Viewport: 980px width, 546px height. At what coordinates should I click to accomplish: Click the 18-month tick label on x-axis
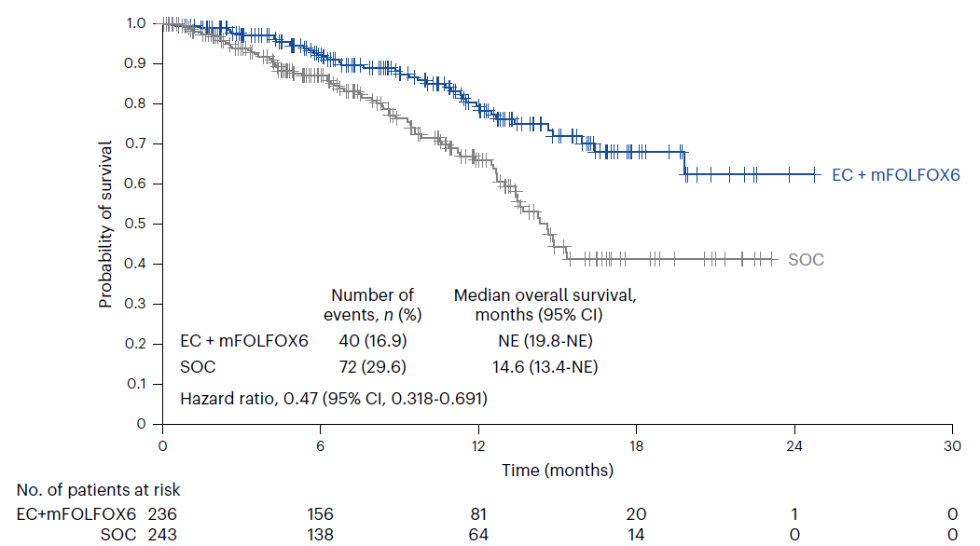point(636,446)
